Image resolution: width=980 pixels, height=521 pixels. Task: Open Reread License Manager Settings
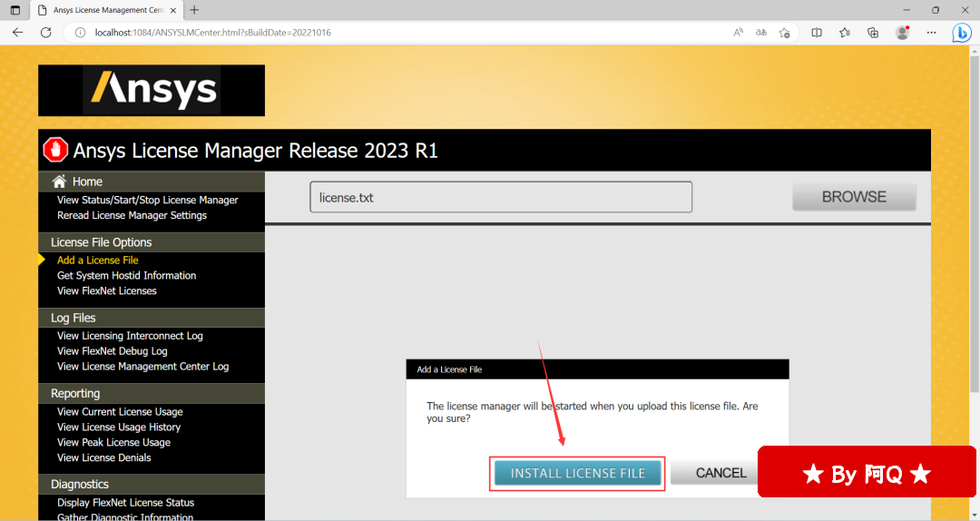coord(132,215)
